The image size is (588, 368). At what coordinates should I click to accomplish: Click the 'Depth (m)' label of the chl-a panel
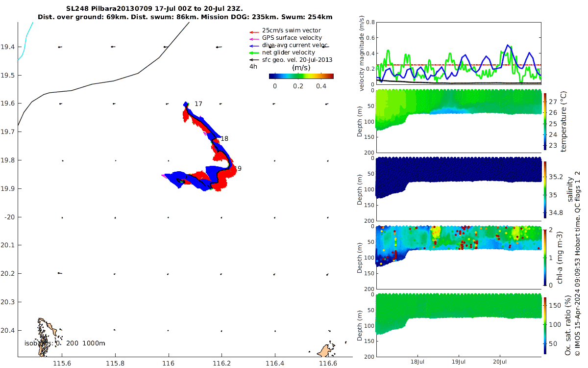click(x=360, y=257)
